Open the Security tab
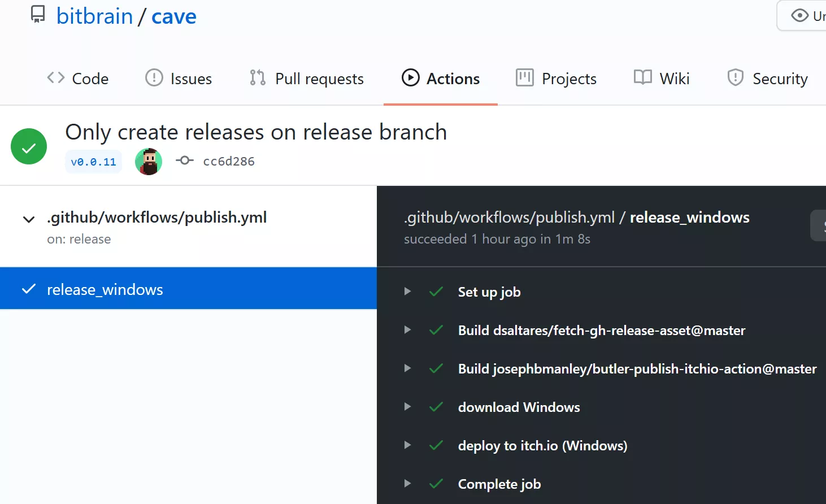 (767, 79)
